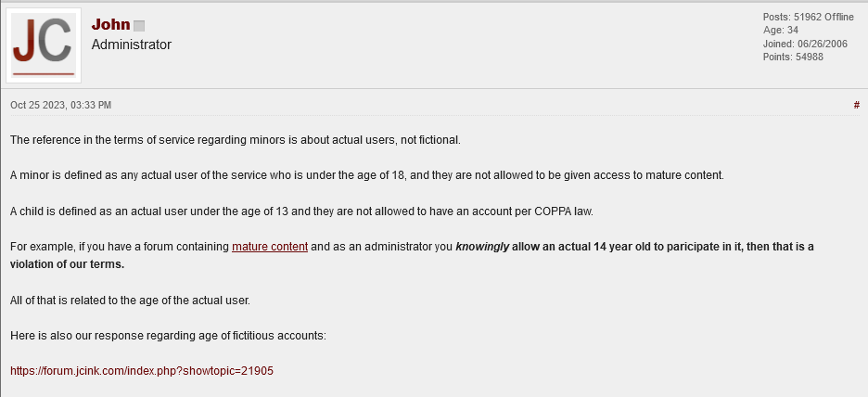
Task: Click the sentence about terms of service minors
Action: pos(235,140)
